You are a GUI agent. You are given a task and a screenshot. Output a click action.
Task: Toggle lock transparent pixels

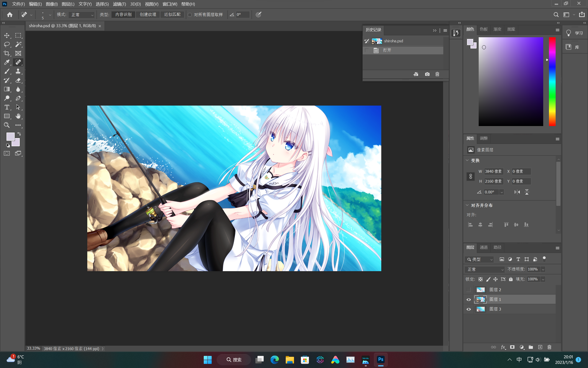(x=480, y=279)
